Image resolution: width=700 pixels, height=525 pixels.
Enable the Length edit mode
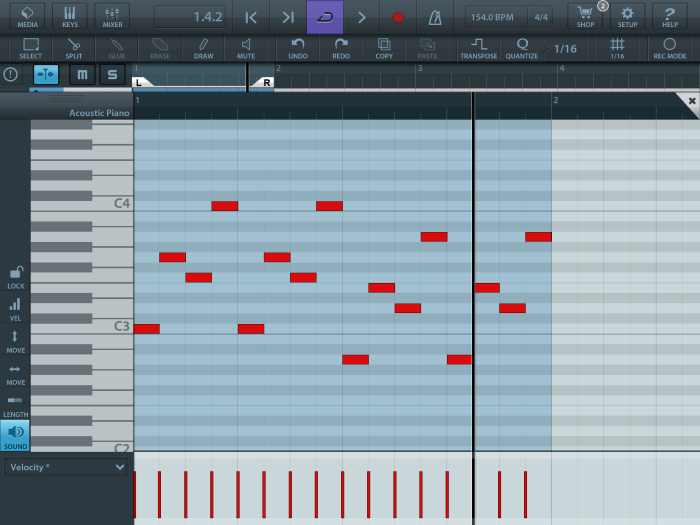(16, 406)
